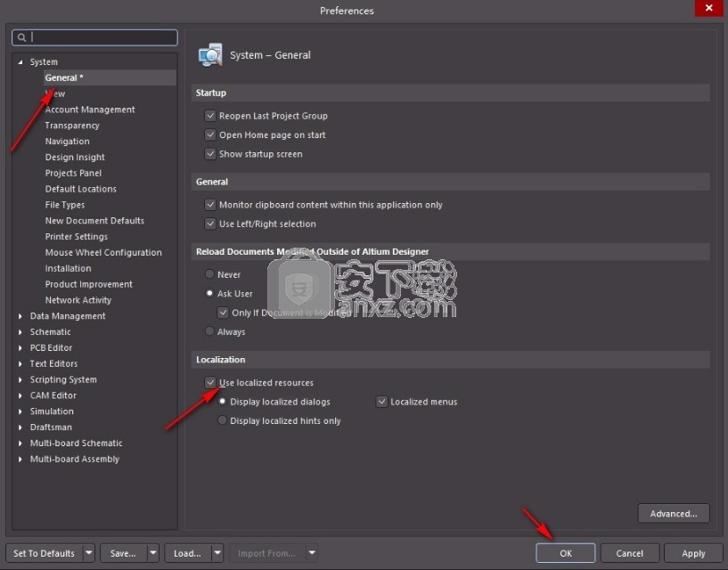728x570 pixels.
Task: Open the Save dropdown arrow
Action: 152,553
